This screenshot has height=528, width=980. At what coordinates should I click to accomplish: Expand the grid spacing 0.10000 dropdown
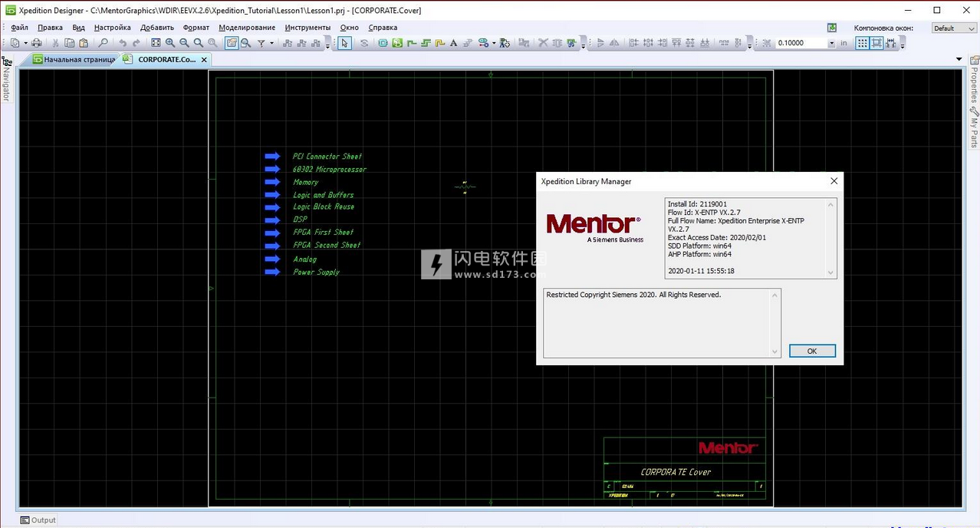click(x=831, y=43)
